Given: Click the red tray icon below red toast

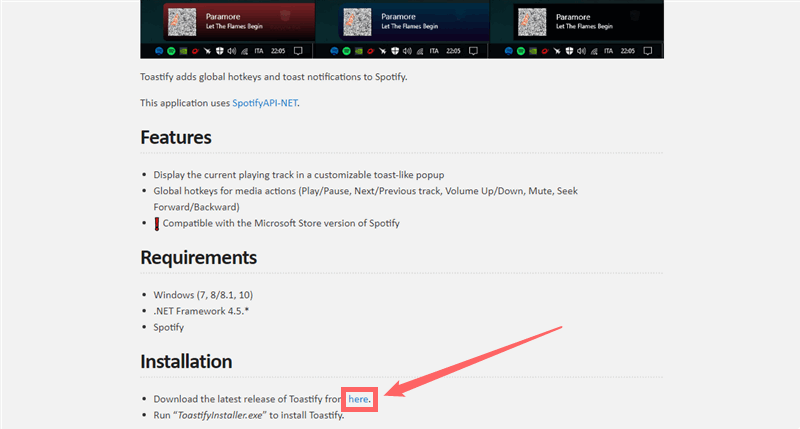Looking at the screenshot, I should pos(195,51).
